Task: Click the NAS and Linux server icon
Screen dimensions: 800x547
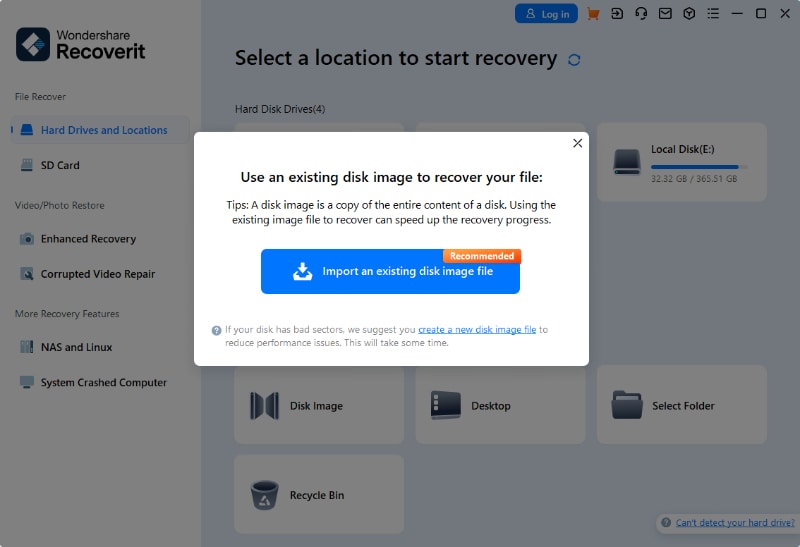Action: (x=27, y=347)
